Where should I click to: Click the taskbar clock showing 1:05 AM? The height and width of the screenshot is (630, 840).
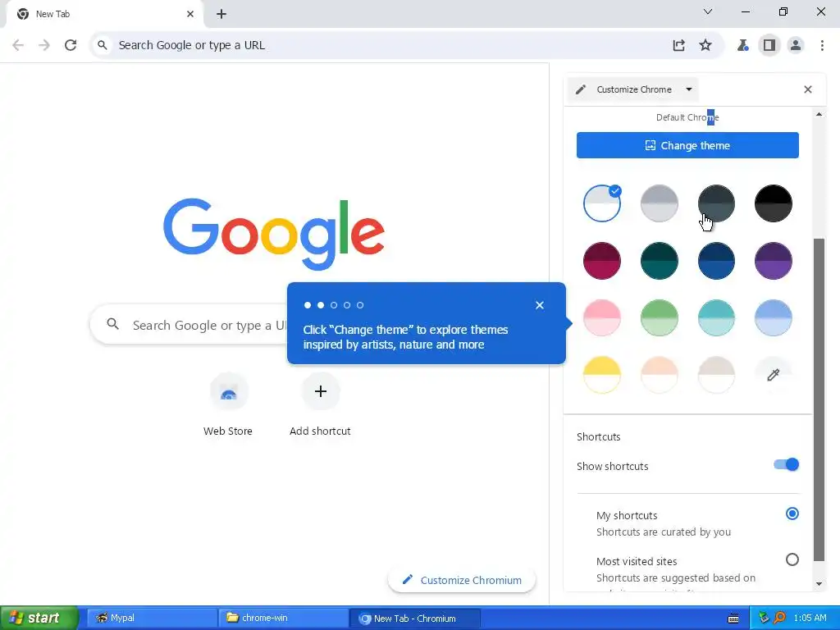coord(810,618)
